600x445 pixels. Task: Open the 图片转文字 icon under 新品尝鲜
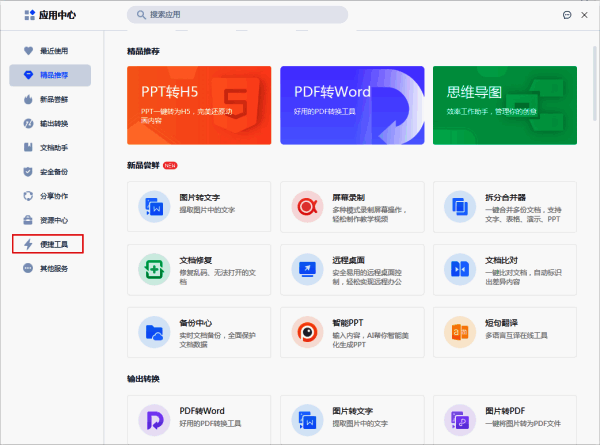coord(156,207)
